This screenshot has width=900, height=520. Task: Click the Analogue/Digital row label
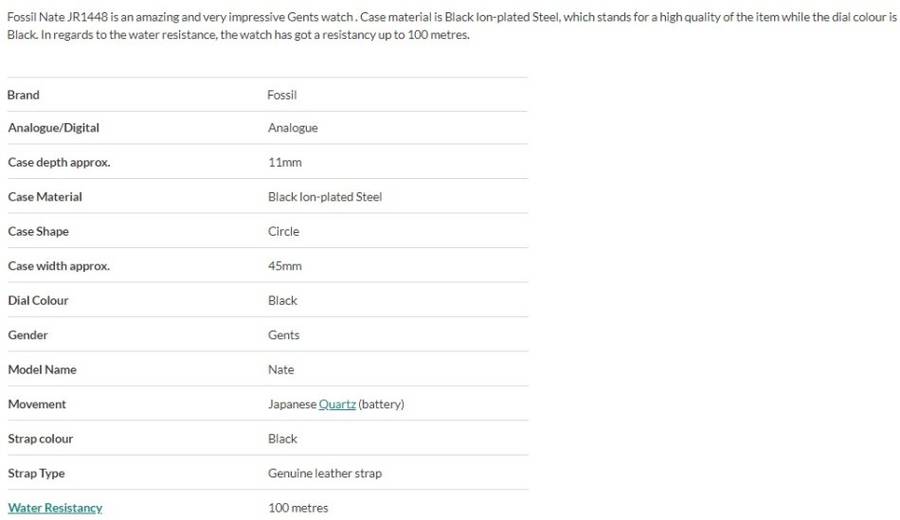tap(53, 128)
